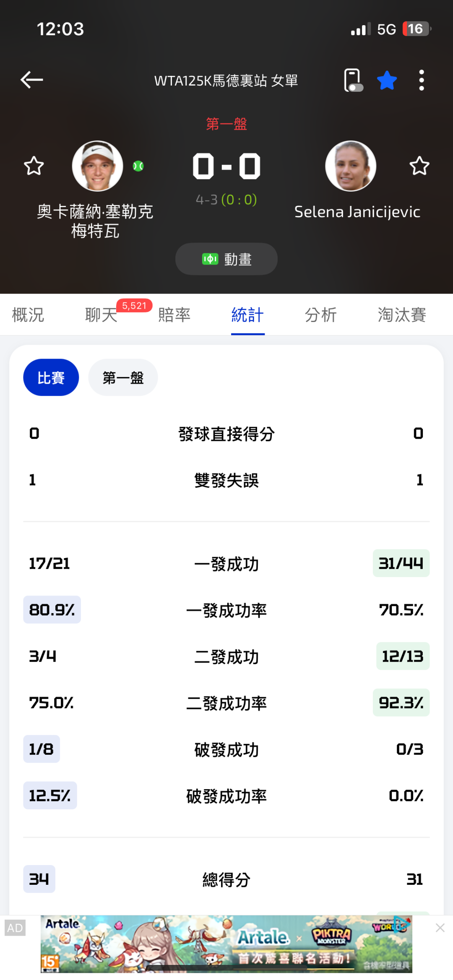Tap the back arrow icon
Screen dimensions: 453x980
tap(32, 80)
